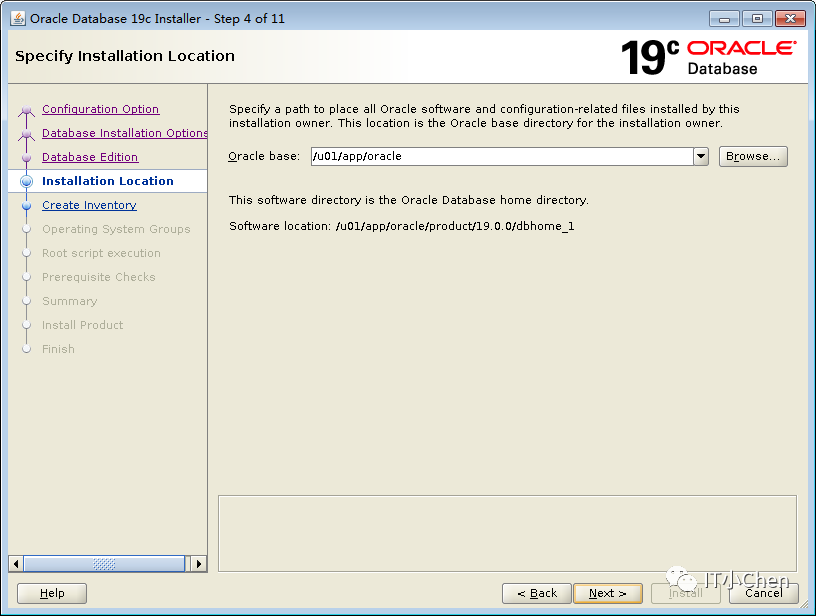Click right arrow of sidebar scrollbar
Screen dimensions: 816x616
[198, 564]
